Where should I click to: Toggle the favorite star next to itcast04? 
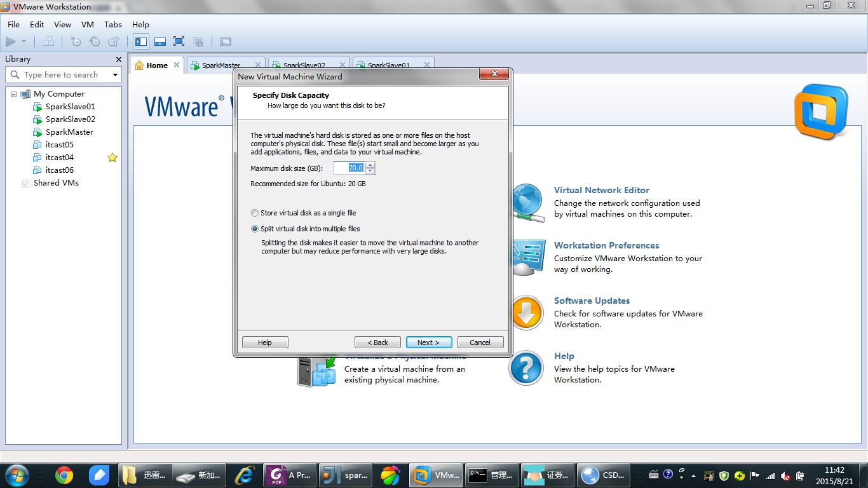point(112,158)
